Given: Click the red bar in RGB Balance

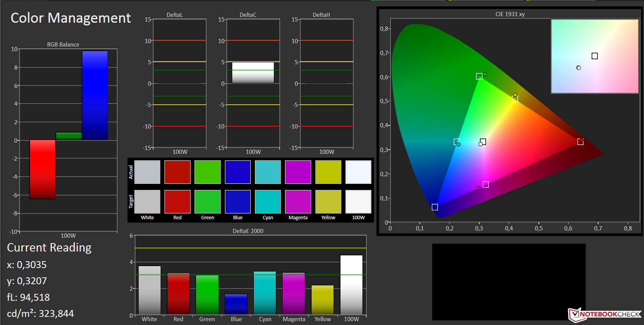Looking at the screenshot, I should pos(42,169).
